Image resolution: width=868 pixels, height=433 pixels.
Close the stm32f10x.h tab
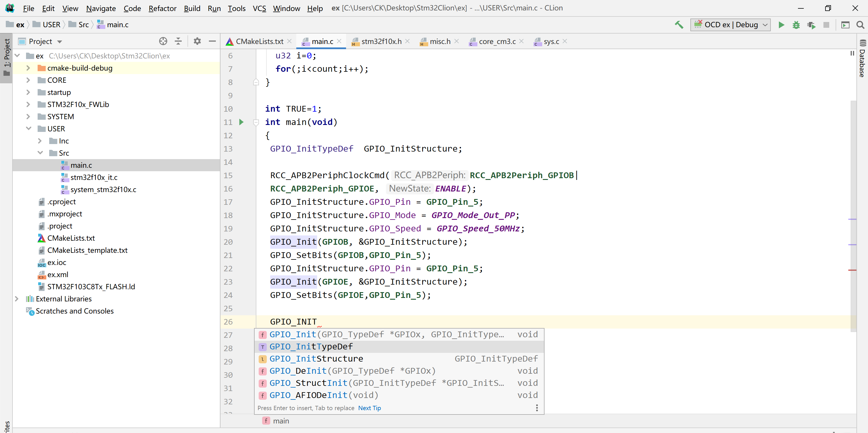(408, 41)
